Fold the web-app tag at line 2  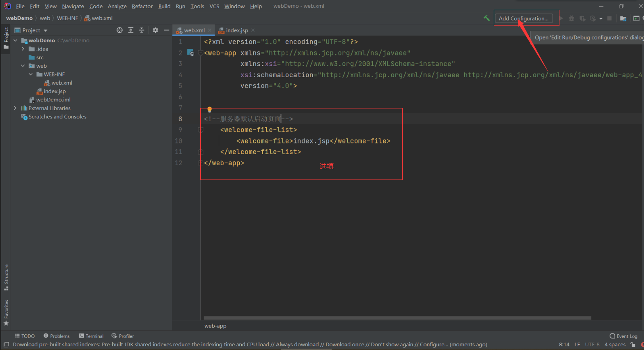click(200, 53)
